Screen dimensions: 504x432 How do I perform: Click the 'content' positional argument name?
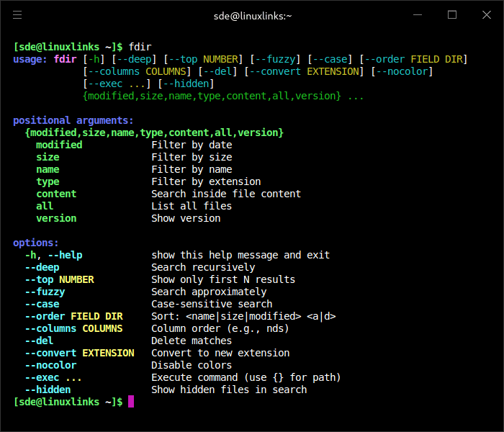coord(56,194)
